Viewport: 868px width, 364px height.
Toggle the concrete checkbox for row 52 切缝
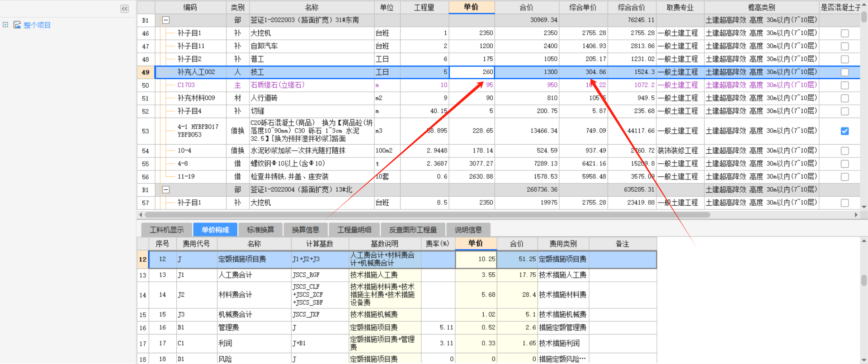(x=844, y=111)
